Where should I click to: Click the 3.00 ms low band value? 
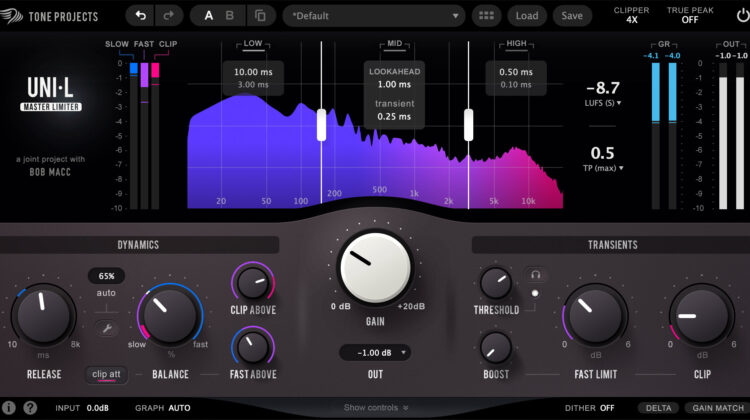click(253, 85)
